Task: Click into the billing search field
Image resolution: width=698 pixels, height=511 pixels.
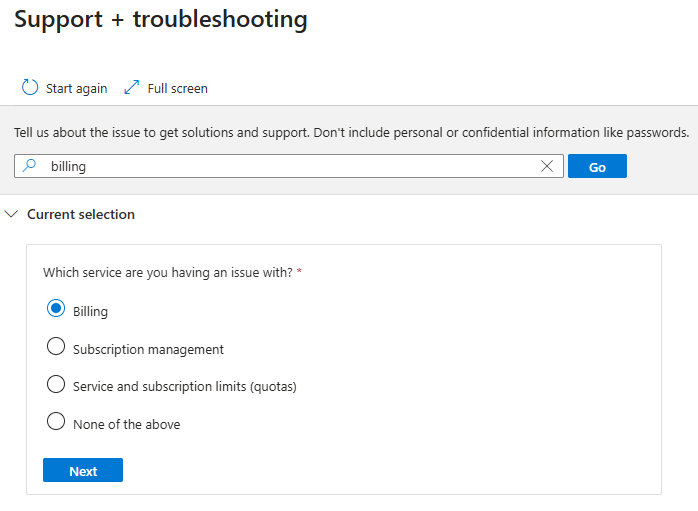Action: pyautogui.click(x=288, y=166)
